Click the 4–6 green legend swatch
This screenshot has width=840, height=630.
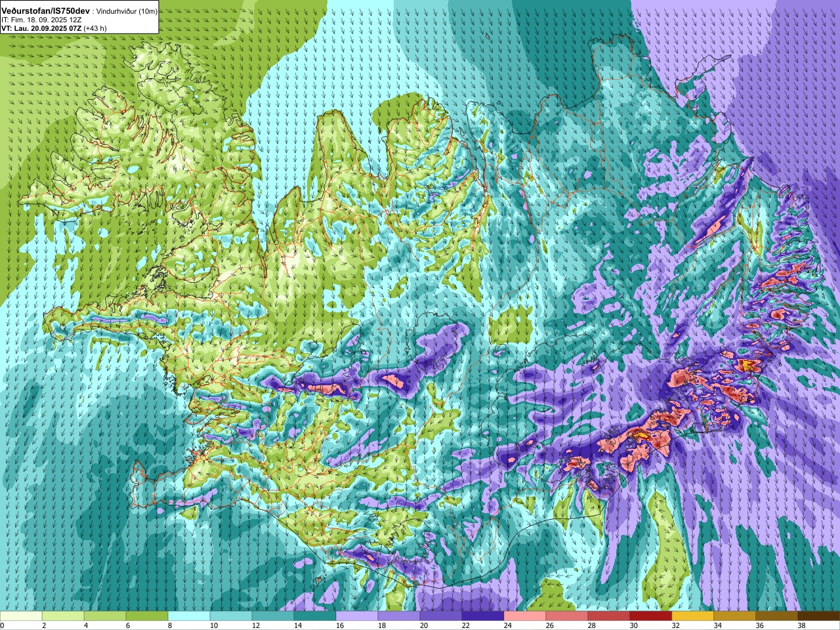pos(105,616)
